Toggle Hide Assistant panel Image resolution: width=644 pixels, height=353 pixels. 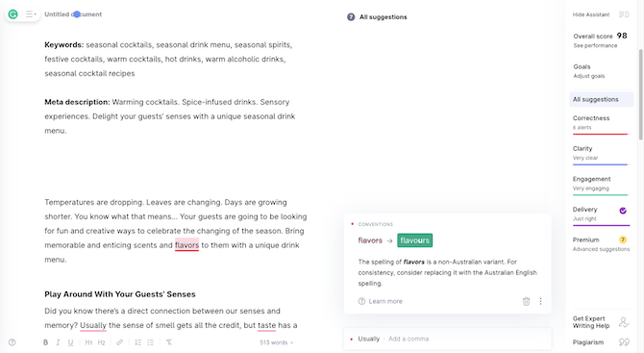[x=601, y=14]
